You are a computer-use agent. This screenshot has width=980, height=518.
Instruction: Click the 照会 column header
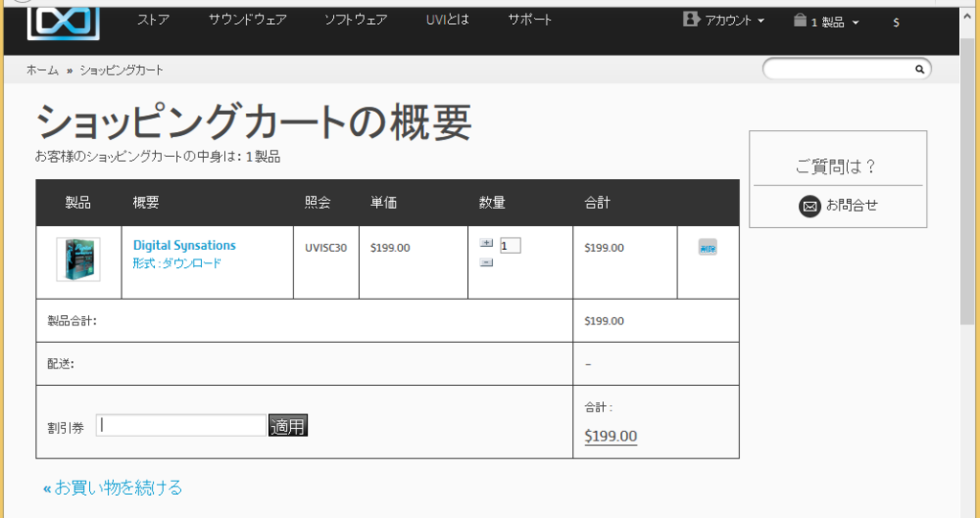[x=318, y=203]
